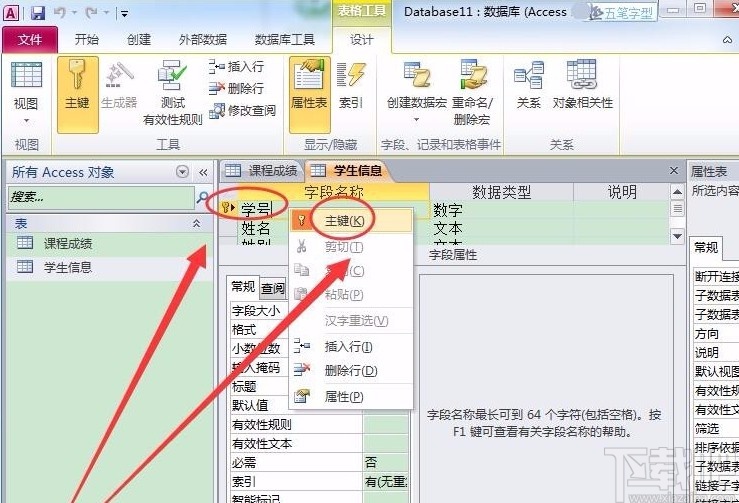739x503 pixels.
Task: Select 学生信息 table in navigation pane
Action: click(x=109, y=267)
